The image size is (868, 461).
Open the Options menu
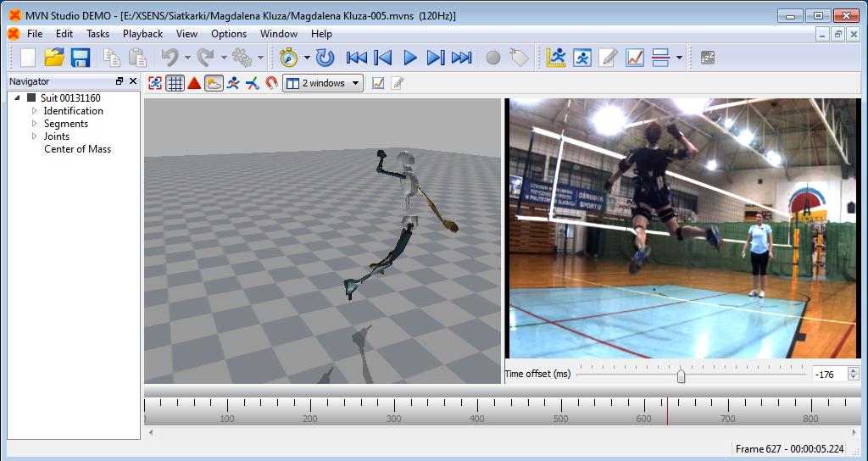[x=229, y=34]
